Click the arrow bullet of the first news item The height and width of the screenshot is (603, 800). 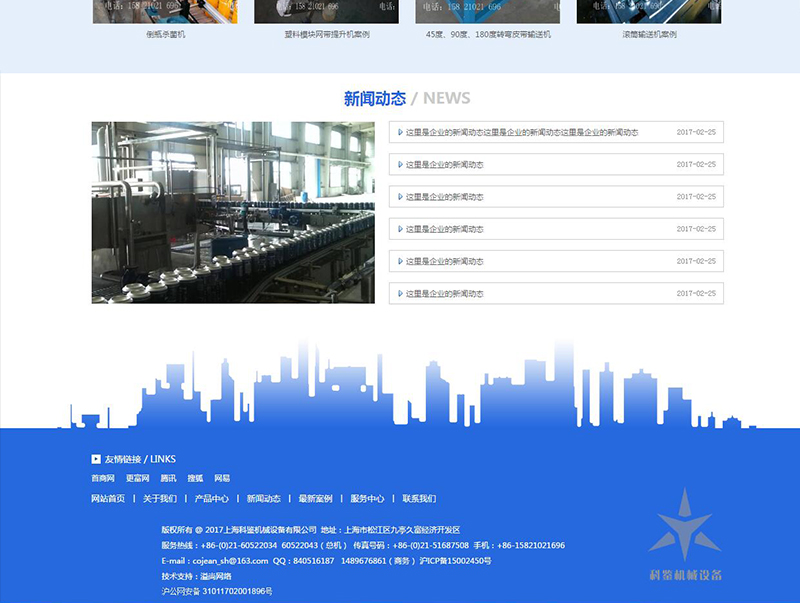click(400, 132)
